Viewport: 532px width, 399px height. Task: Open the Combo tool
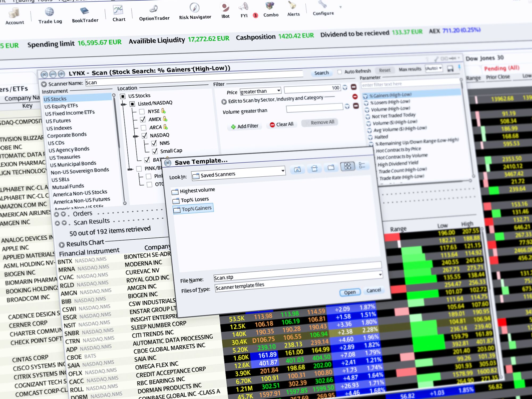[x=271, y=9]
